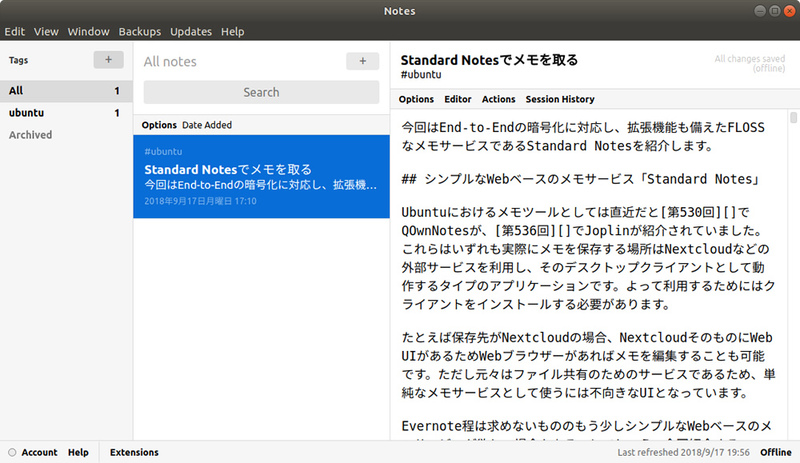Open notes list Options dropdown
800x463 pixels.
click(x=159, y=125)
